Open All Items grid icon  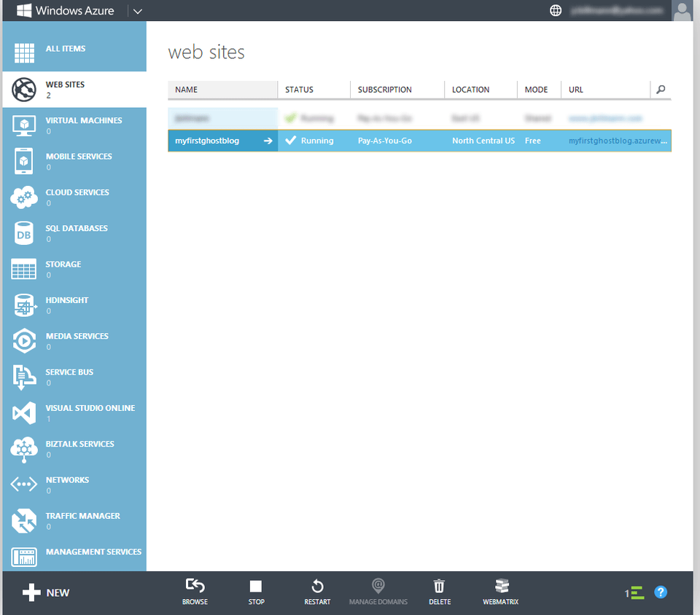(24, 53)
